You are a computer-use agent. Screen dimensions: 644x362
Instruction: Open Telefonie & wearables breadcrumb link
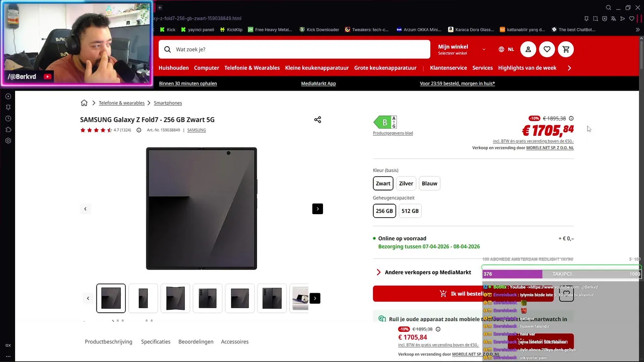click(121, 103)
